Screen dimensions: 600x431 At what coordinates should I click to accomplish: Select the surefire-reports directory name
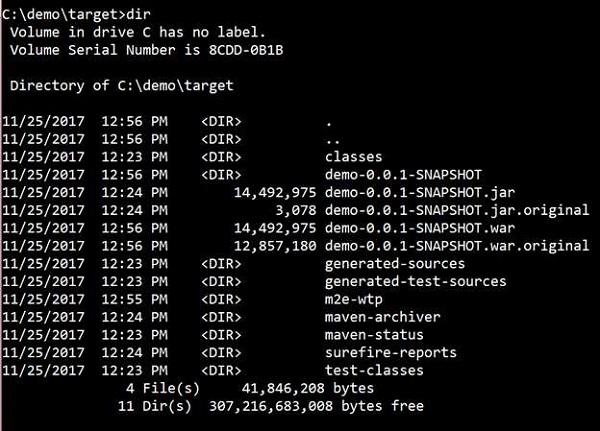tap(391, 353)
